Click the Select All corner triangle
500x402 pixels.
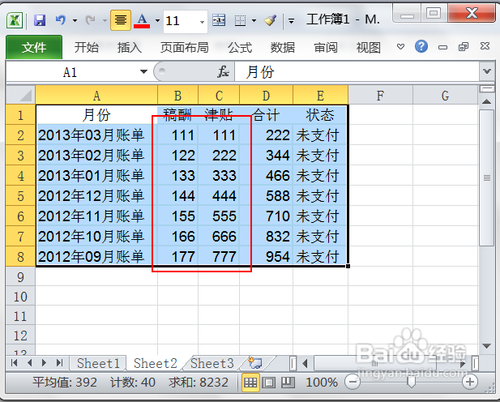pos(21,95)
